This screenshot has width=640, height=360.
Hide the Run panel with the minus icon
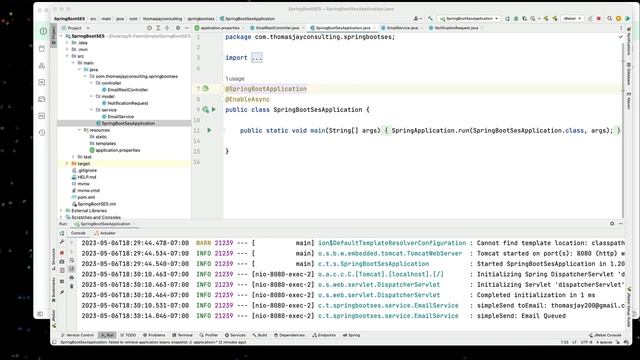(621, 224)
